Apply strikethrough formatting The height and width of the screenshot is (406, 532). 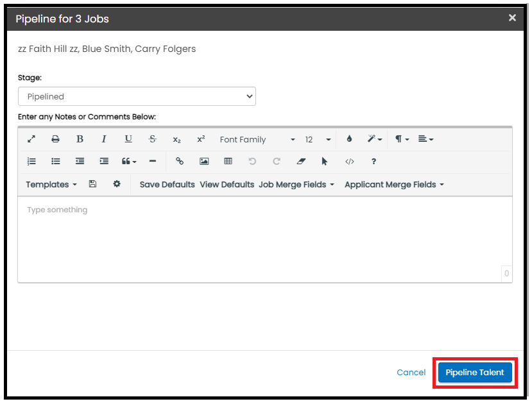152,139
